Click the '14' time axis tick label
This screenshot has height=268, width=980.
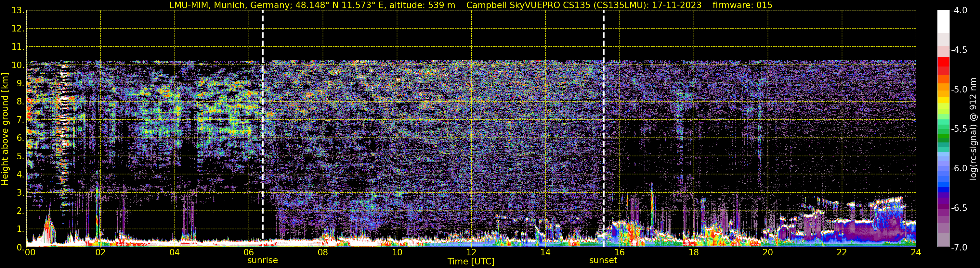[545, 252]
